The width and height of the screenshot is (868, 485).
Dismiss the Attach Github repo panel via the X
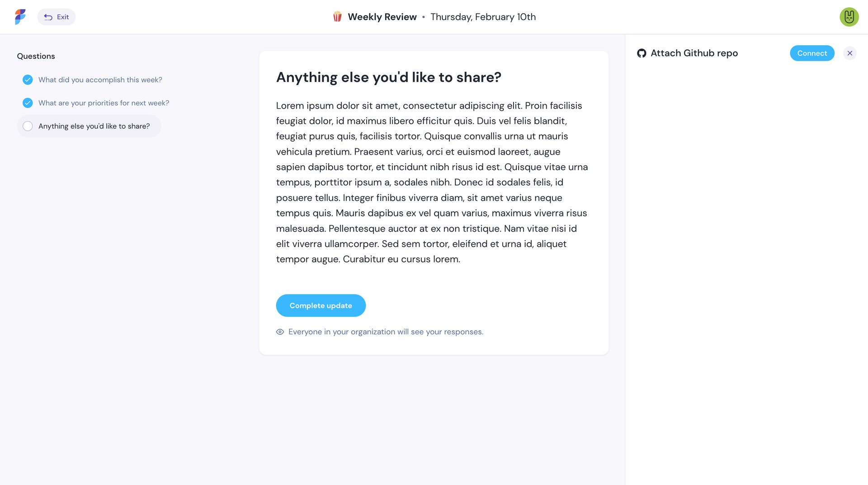coord(850,53)
